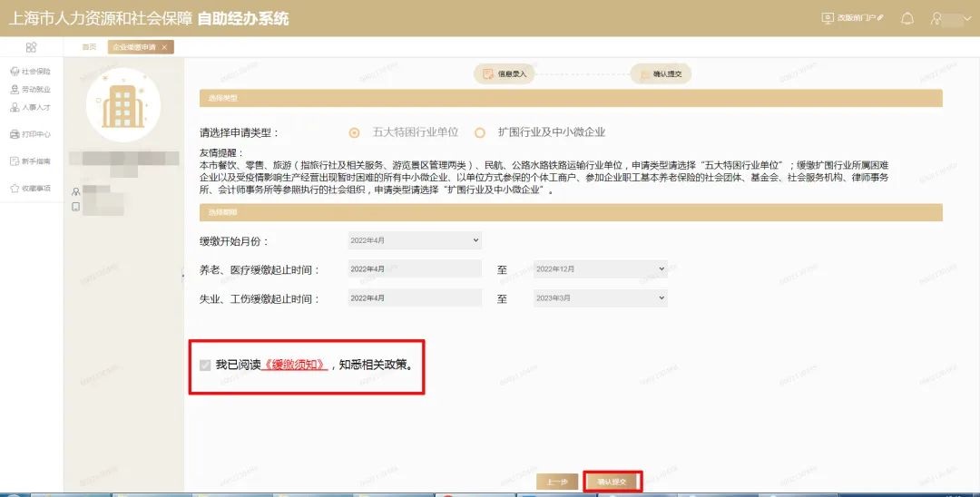This screenshot has height=497, width=980.
Task: Open the 《缓缴须知》 link
Action: click(294, 365)
